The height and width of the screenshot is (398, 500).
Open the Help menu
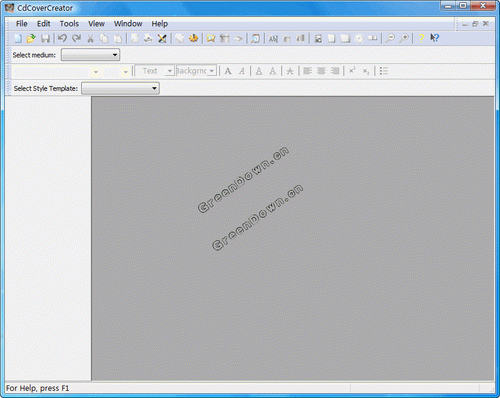[x=160, y=24]
